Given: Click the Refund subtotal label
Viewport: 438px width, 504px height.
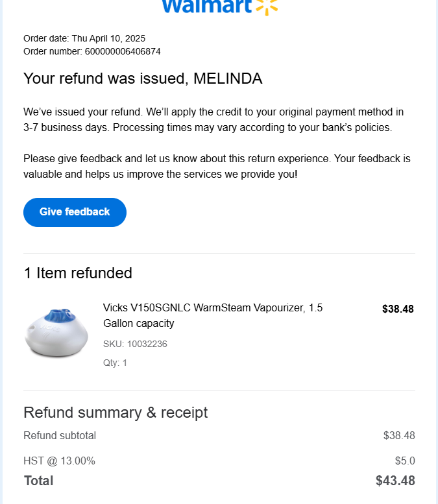Looking at the screenshot, I should pyautogui.click(x=60, y=435).
